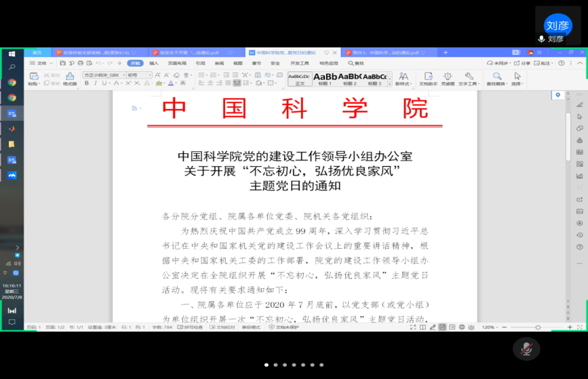Switch to the 插入 insert ribbon tab

point(154,63)
